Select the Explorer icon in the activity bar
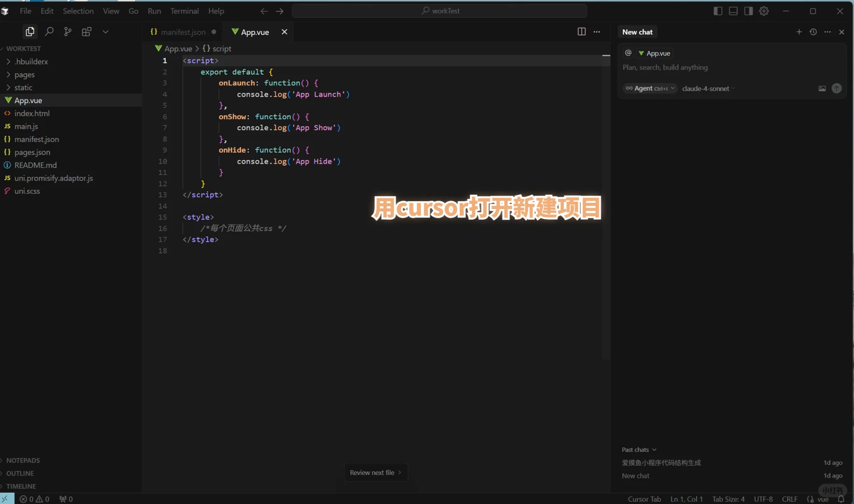 coord(30,31)
